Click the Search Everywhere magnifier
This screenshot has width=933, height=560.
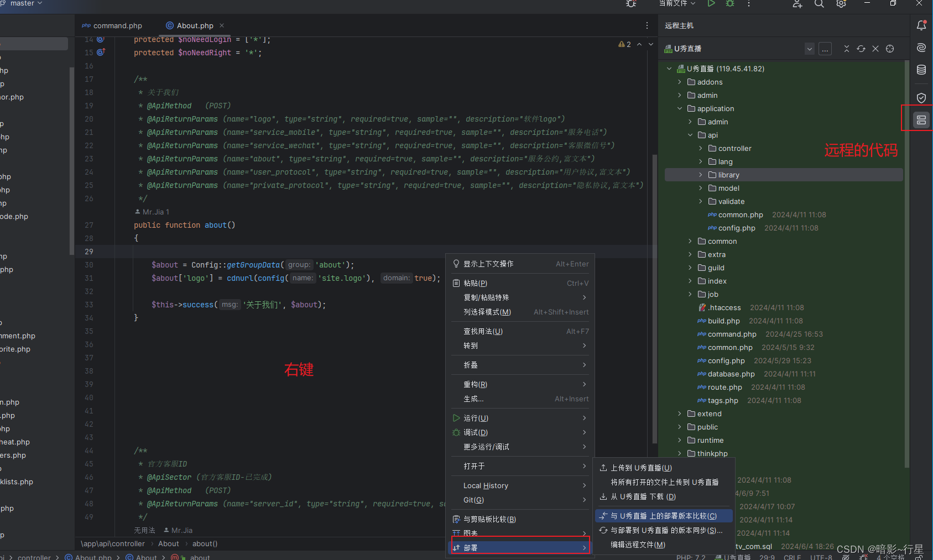pos(819,3)
